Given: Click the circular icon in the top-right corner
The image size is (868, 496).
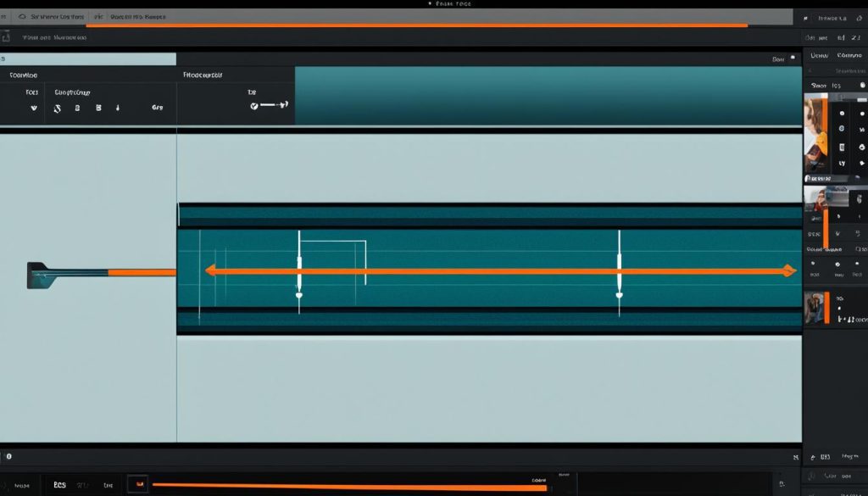Looking at the screenshot, I should point(860,19).
